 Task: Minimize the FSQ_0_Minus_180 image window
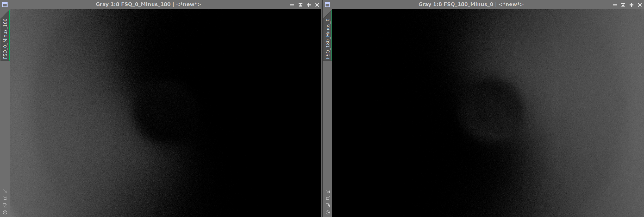coord(292,5)
